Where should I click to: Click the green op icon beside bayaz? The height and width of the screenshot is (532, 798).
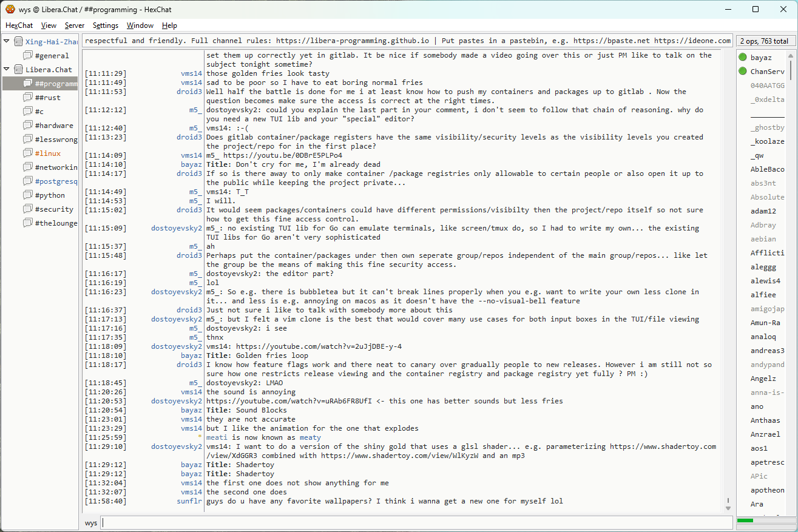pos(742,58)
